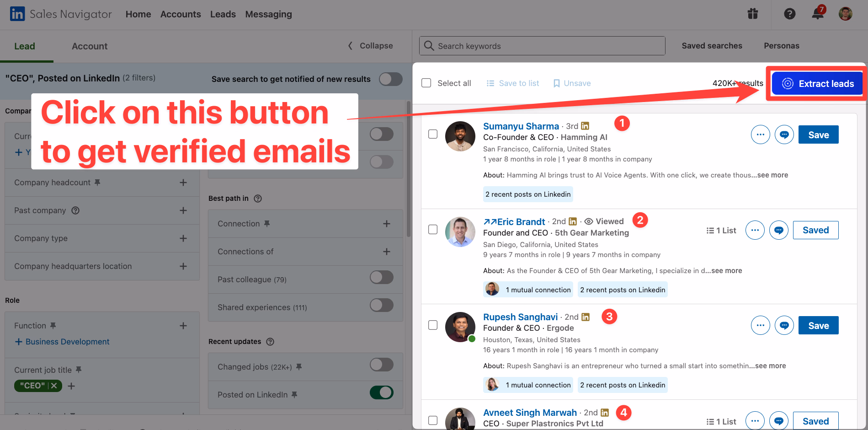Click the 1 List indicator for Eric Brandt
Image resolution: width=868 pixels, height=430 pixels.
point(721,231)
